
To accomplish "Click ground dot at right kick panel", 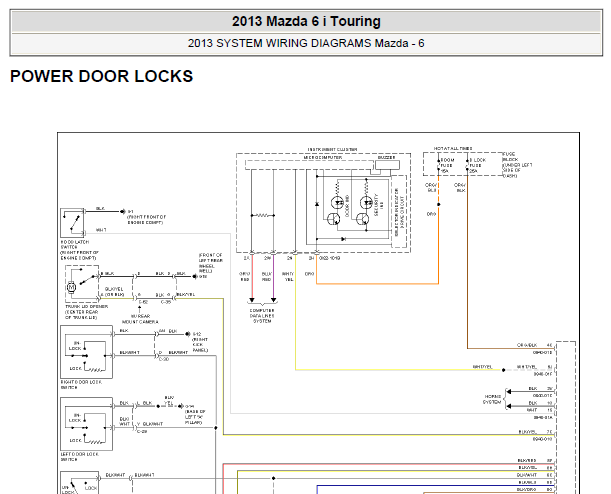I will (187, 334).
